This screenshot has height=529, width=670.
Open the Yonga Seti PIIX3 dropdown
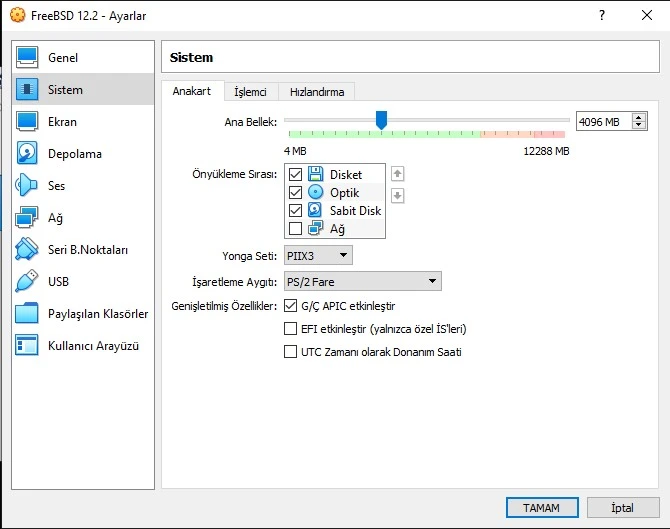[318, 255]
